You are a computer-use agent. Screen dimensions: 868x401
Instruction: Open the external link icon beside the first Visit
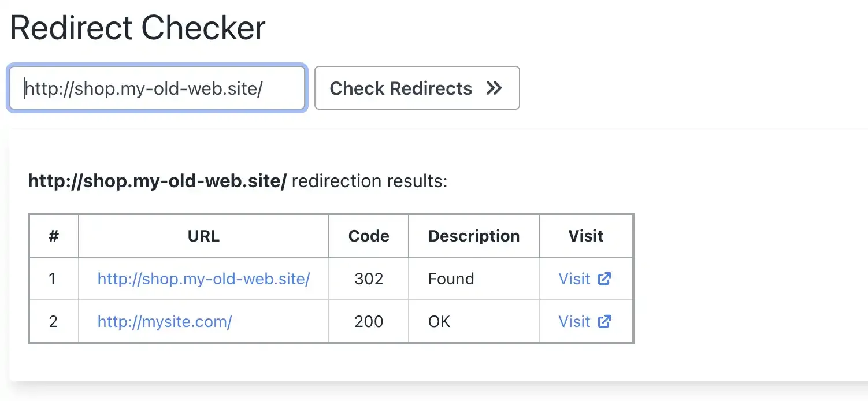point(604,279)
